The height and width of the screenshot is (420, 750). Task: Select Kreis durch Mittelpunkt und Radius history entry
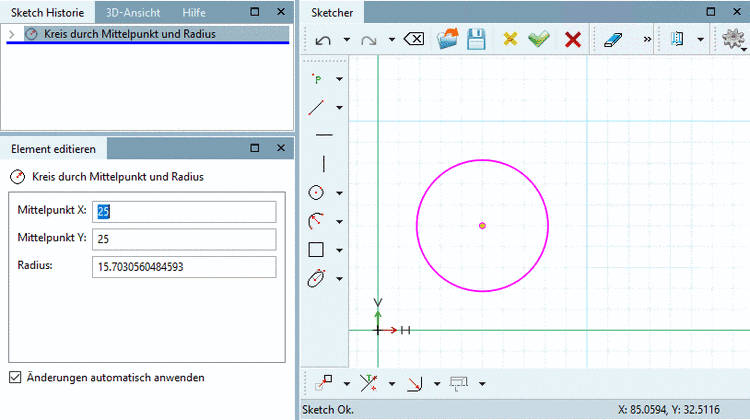point(156,34)
